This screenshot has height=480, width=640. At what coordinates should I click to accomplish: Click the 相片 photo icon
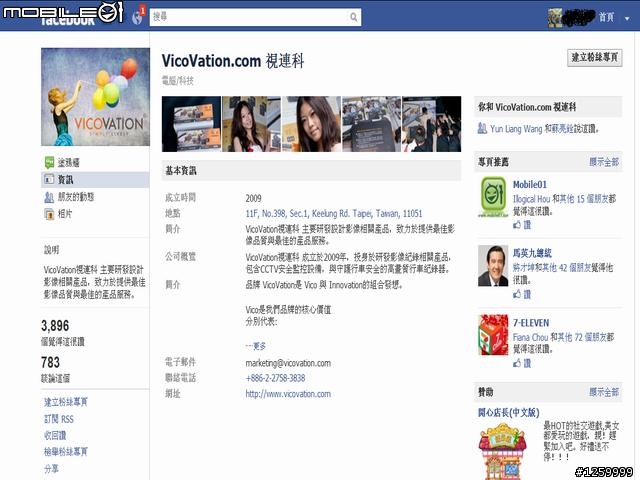(49, 214)
